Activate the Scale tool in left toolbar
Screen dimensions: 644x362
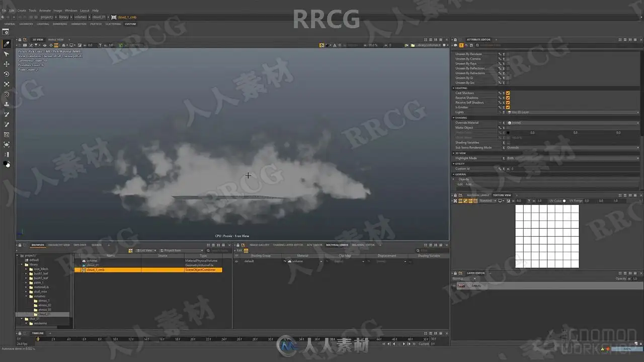7,84
